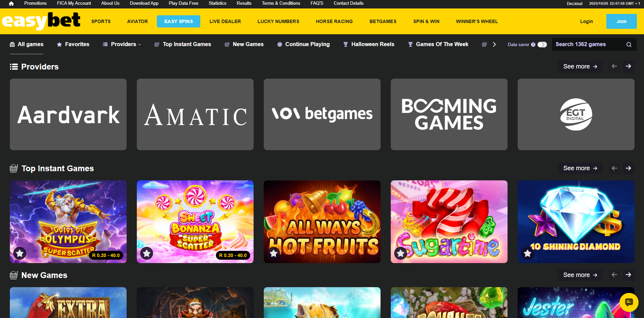Click the Data saver help question icon

pos(533,44)
